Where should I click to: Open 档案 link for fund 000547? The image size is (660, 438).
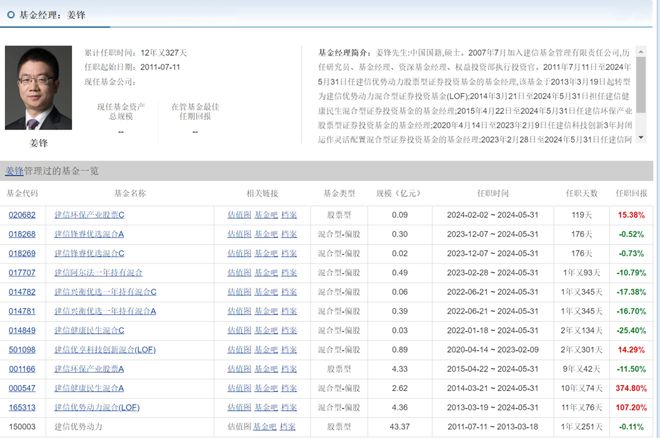coord(289,388)
